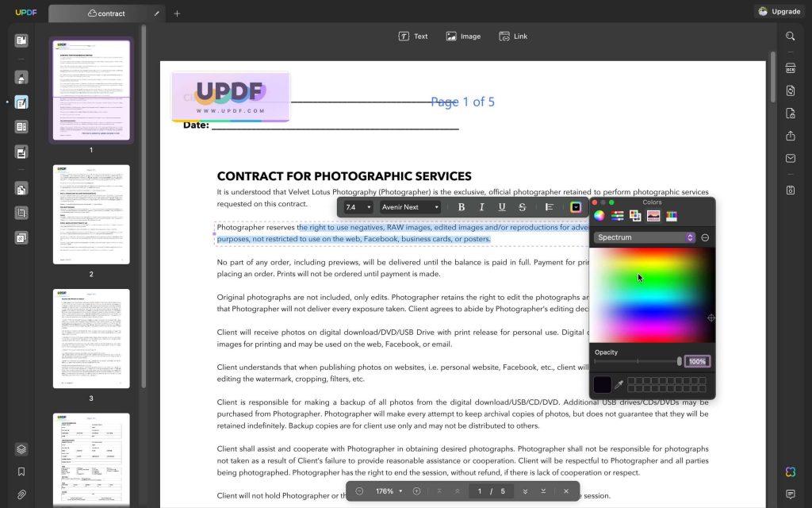
Task: Expand the font size dropdown showing 7.4
Action: (x=356, y=206)
